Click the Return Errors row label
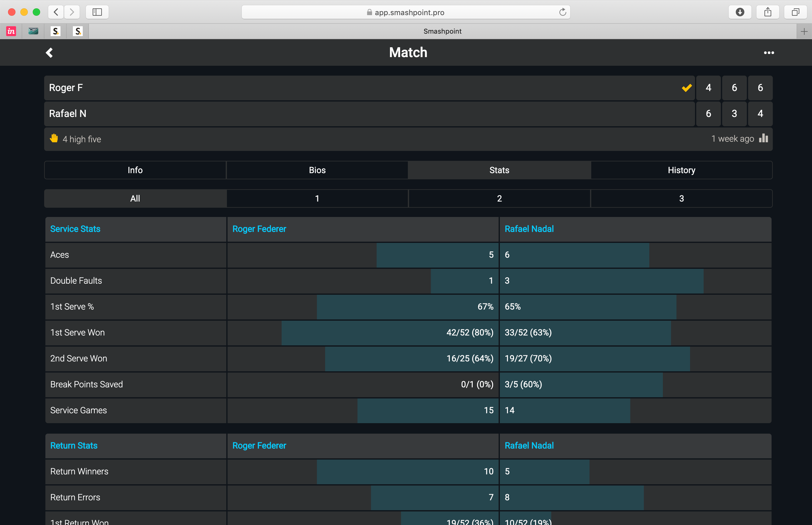Viewport: 812px width, 525px height. [x=75, y=498]
